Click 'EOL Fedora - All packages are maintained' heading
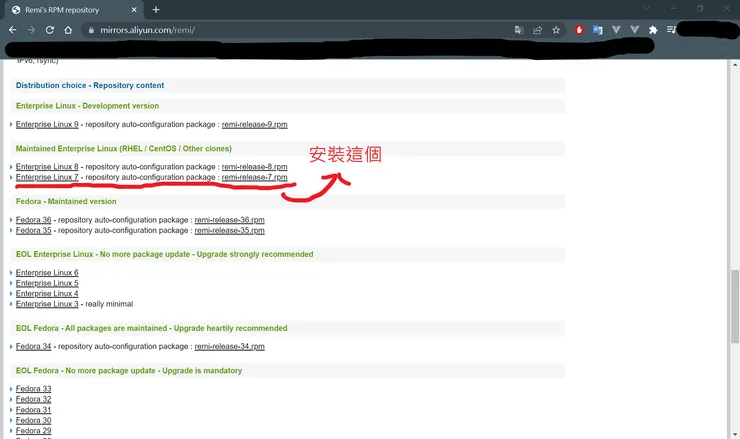This screenshot has height=439, width=740. point(151,328)
